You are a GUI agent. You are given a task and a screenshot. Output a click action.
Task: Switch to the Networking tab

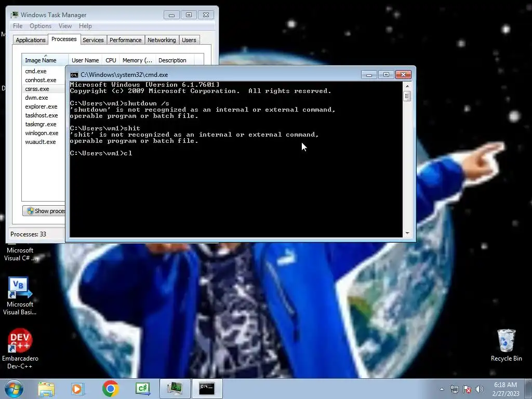[x=162, y=40]
